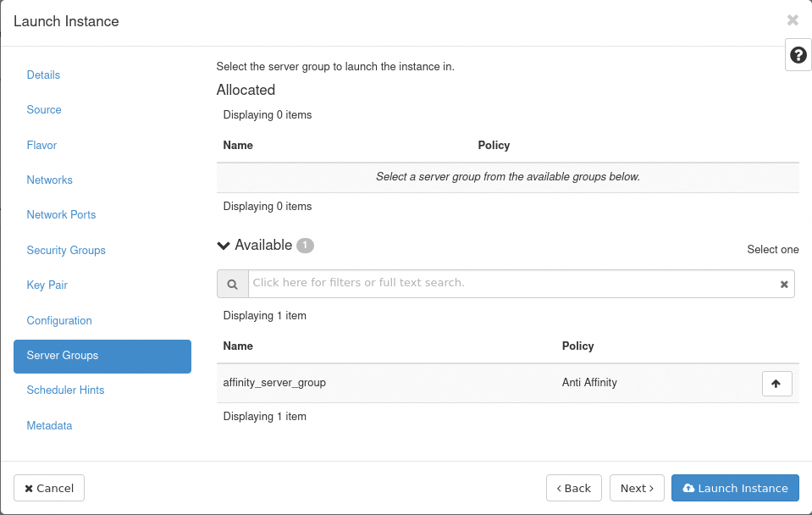Expand the Available items count badge
812x515 pixels.
[x=304, y=245]
